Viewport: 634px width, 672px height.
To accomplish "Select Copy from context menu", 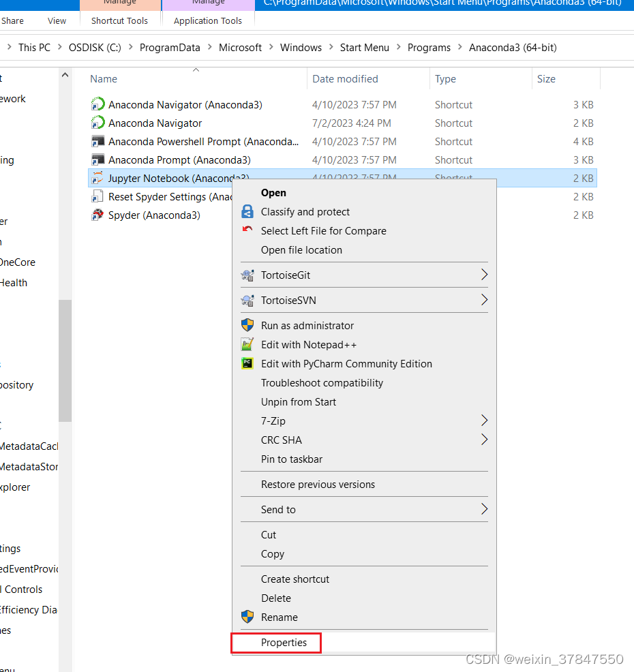I will (272, 554).
